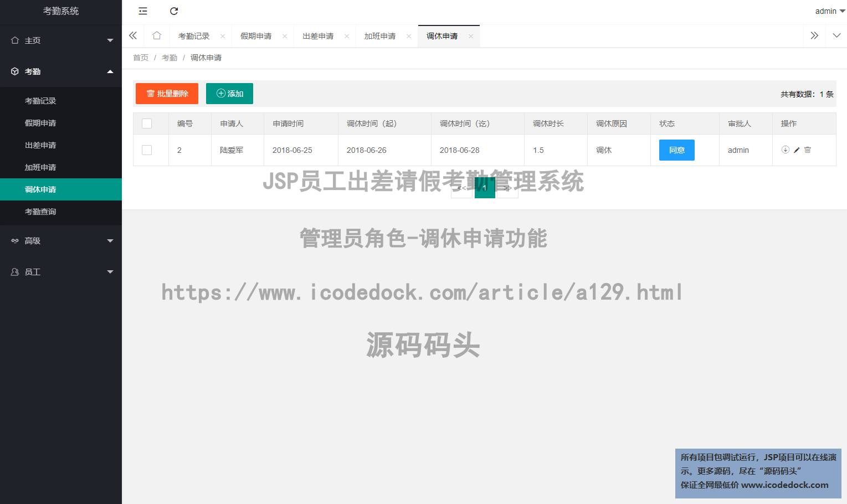Image resolution: width=847 pixels, height=504 pixels.
Task: Expand the 员工 sidebar menu
Action: click(x=61, y=272)
